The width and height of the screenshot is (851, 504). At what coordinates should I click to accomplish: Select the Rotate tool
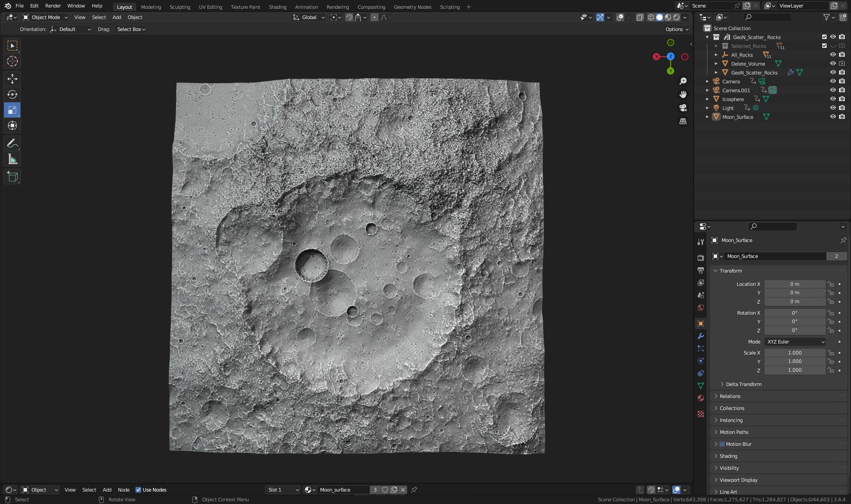[12, 94]
